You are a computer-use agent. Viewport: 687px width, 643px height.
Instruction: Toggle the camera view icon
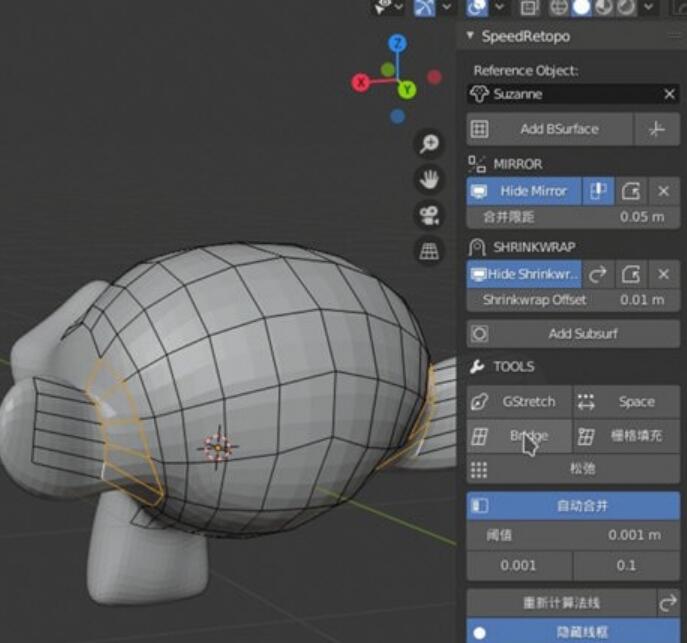[429, 215]
